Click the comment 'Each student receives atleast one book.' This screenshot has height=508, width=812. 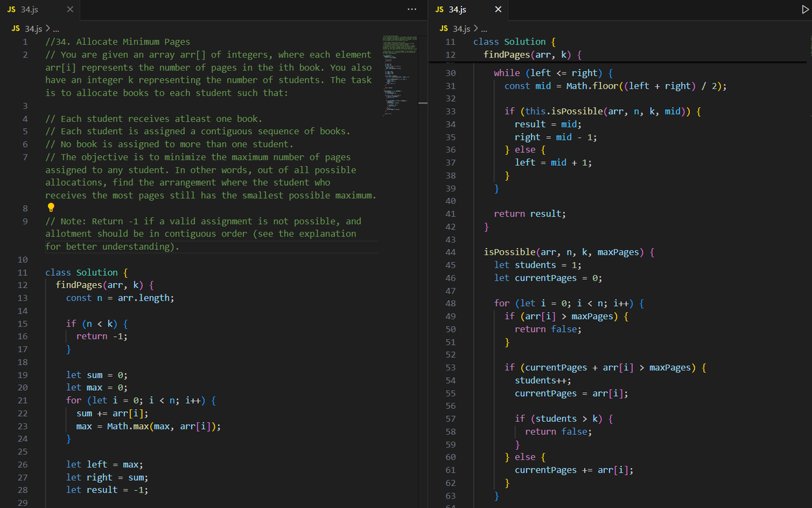pyautogui.click(x=153, y=119)
